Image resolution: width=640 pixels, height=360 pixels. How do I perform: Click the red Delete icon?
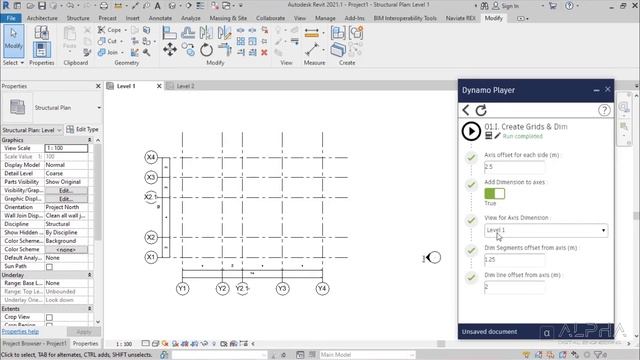(264, 53)
